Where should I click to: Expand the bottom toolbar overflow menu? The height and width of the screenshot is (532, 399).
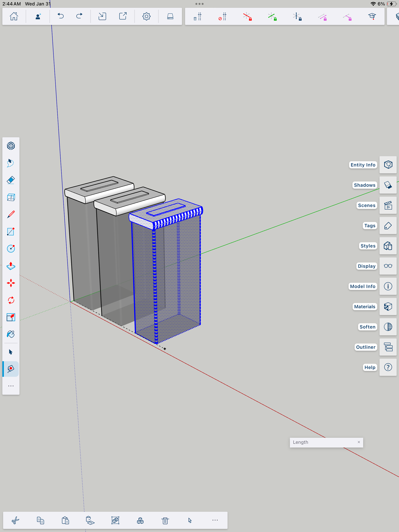[x=215, y=520]
